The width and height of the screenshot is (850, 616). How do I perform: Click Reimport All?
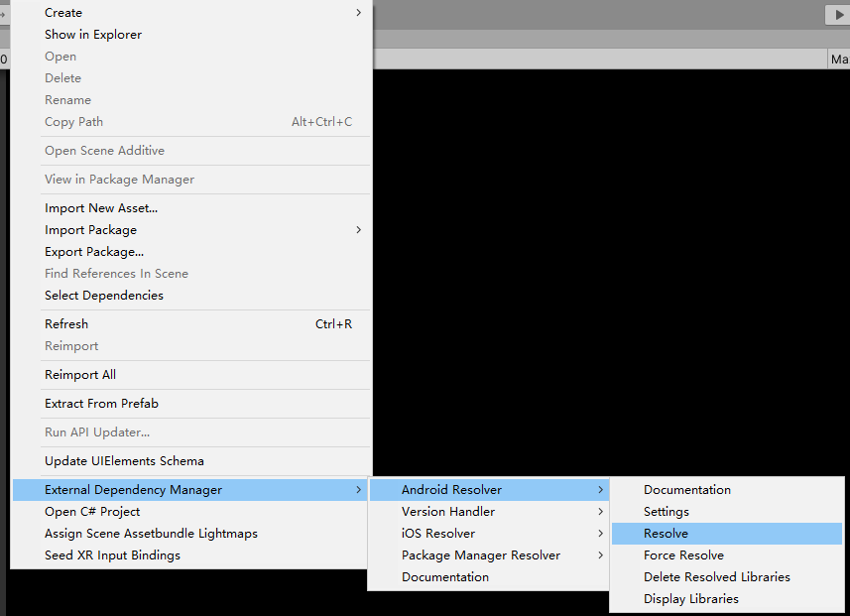click(x=79, y=374)
